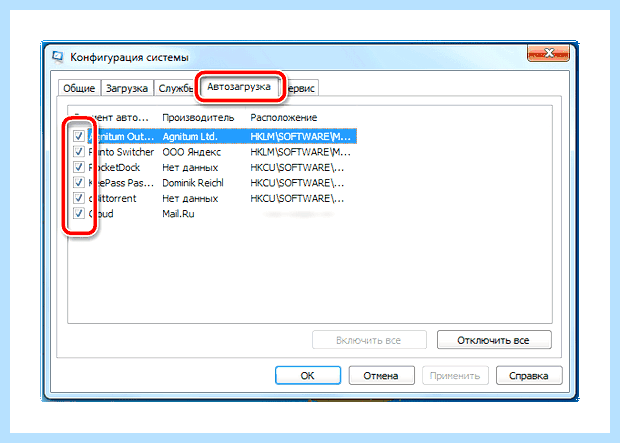Screen dimensions: 620x443
Task: Confirm with the OK button
Action: [x=308, y=375]
